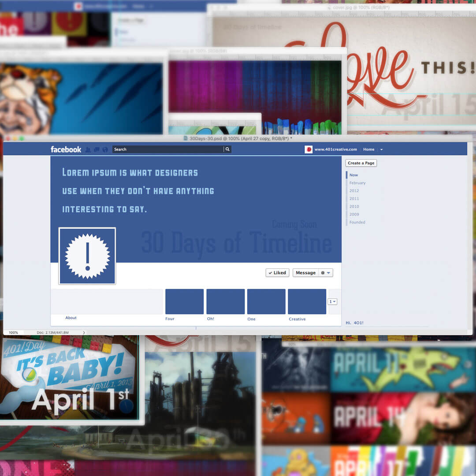Click the Create a Page button
476x476 pixels.
[x=361, y=163]
